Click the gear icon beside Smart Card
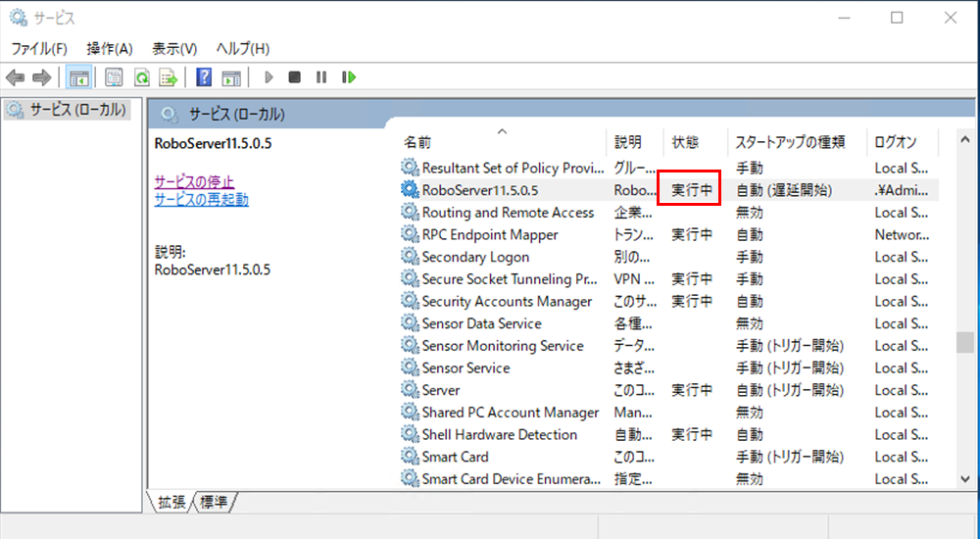Image resolution: width=980 pixels, height=539 pixels. pos(410,456)
